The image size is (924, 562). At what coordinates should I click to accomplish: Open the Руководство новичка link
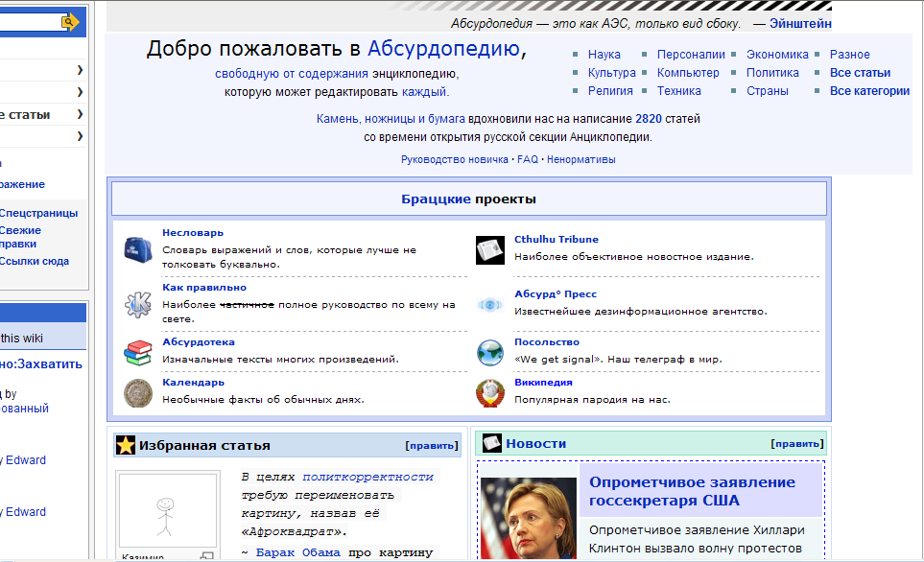[x=454, y=159]
